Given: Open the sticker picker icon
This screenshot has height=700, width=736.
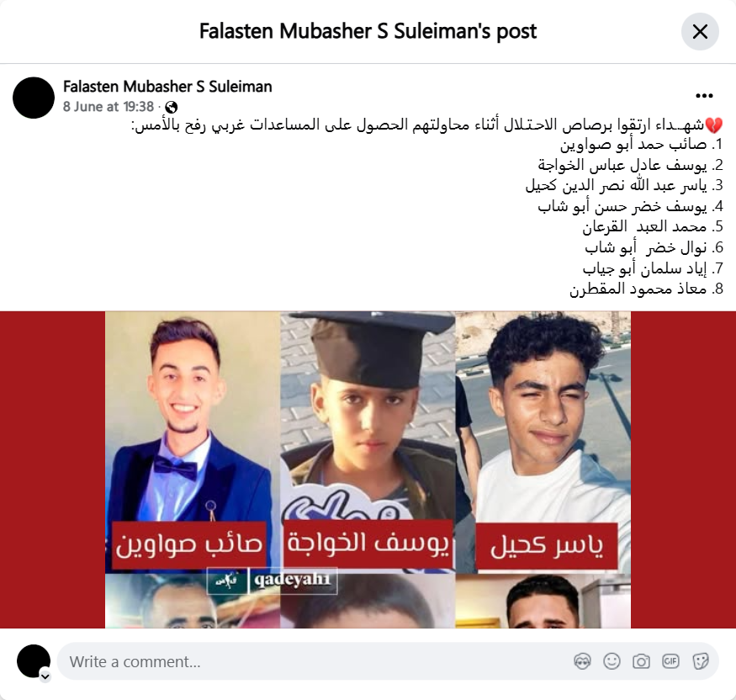Looking at the screenshot, I should [x=700, y=661].
